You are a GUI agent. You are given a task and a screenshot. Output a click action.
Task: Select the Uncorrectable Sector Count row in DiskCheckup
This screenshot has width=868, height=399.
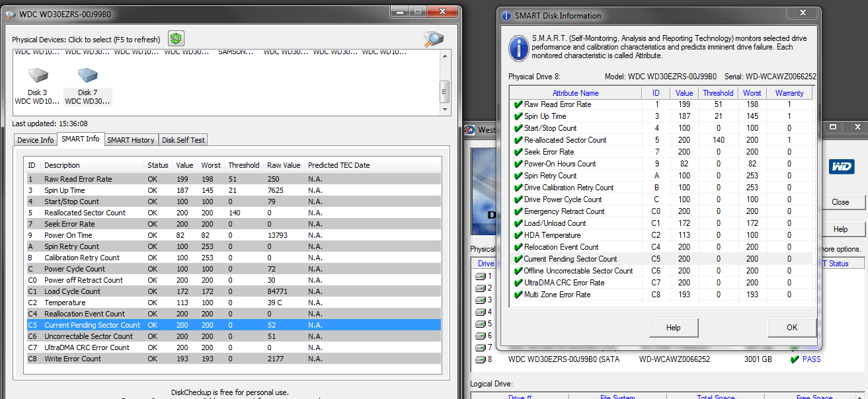(233, 336)
